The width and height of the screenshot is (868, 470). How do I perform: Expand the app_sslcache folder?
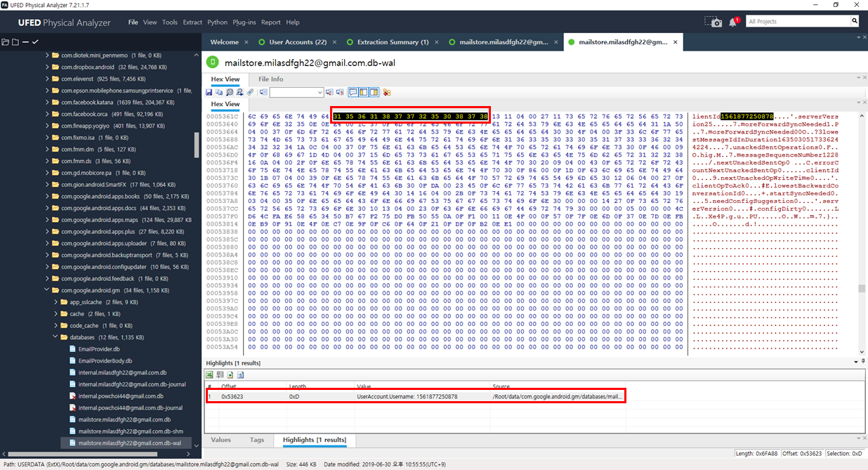point(56,302)
